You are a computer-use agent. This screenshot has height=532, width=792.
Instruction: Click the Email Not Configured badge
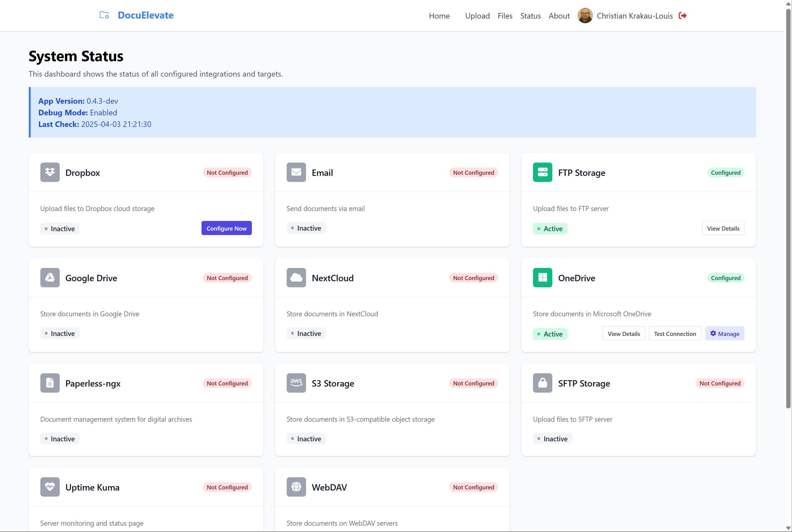click(x=474, y=172)
